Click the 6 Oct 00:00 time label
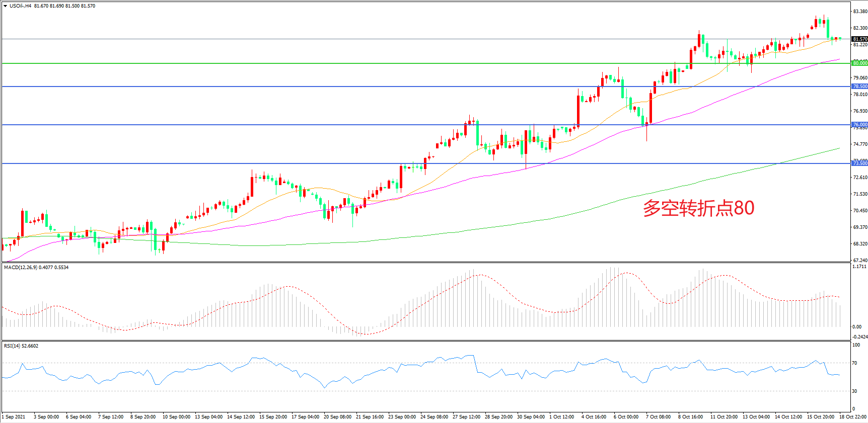 click(626, 417)
